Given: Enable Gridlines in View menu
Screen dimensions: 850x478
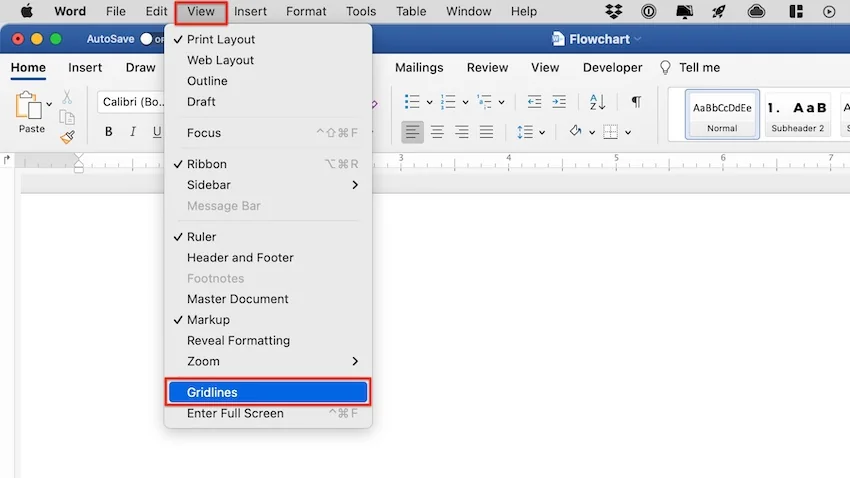Looking at the screenshot, I should (268, 392).
